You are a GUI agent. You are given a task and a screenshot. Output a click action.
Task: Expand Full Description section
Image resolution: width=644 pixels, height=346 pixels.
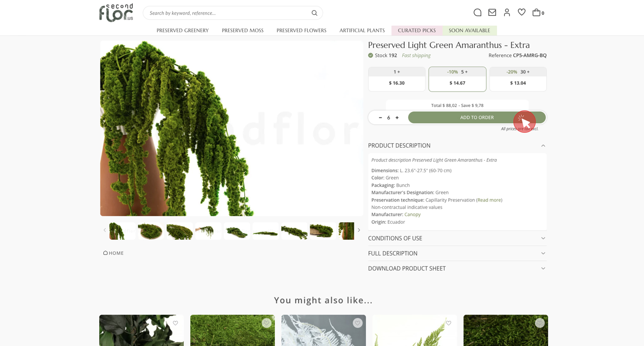pos(457,253)
